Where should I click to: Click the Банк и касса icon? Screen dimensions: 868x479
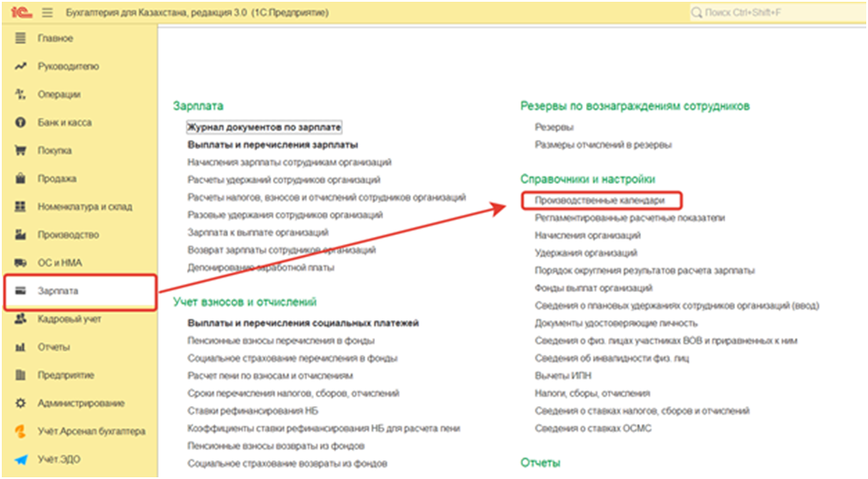pyautogui.click(x=20, y=122)
